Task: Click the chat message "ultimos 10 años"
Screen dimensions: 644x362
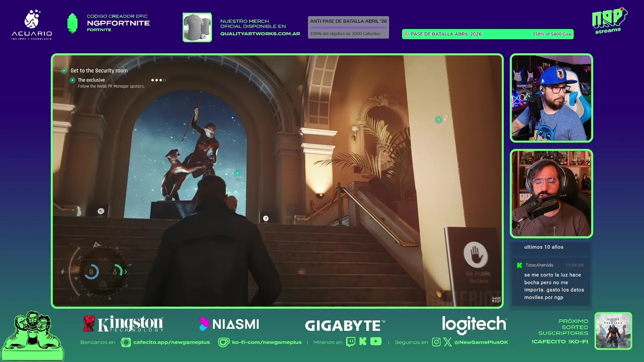Action: point(544,247)
